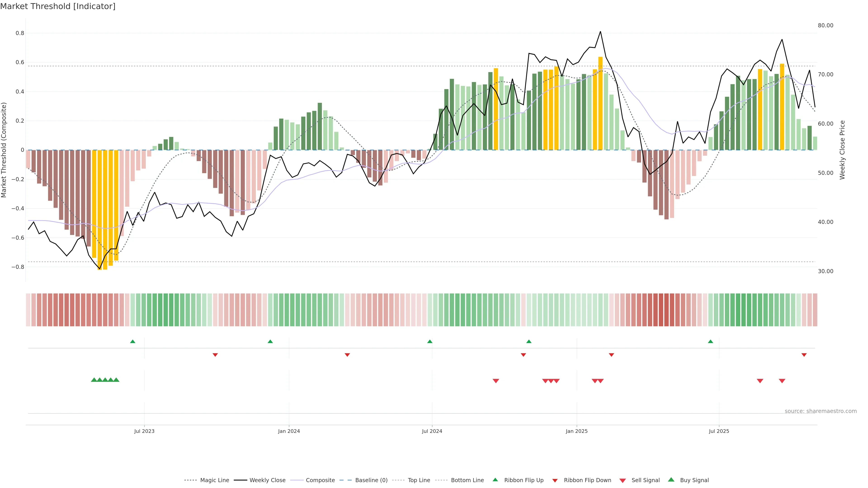Click the ribbon flip up marker near Jul 2025

tap(711, 342)
